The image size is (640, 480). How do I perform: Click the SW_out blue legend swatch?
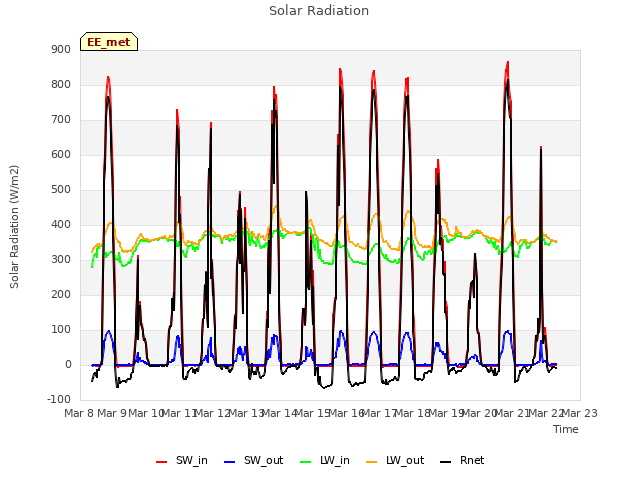point(230,462)
